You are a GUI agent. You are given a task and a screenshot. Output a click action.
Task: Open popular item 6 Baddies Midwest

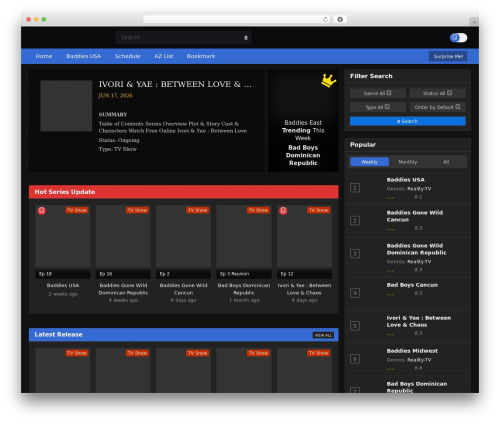[x=412, y=351]
